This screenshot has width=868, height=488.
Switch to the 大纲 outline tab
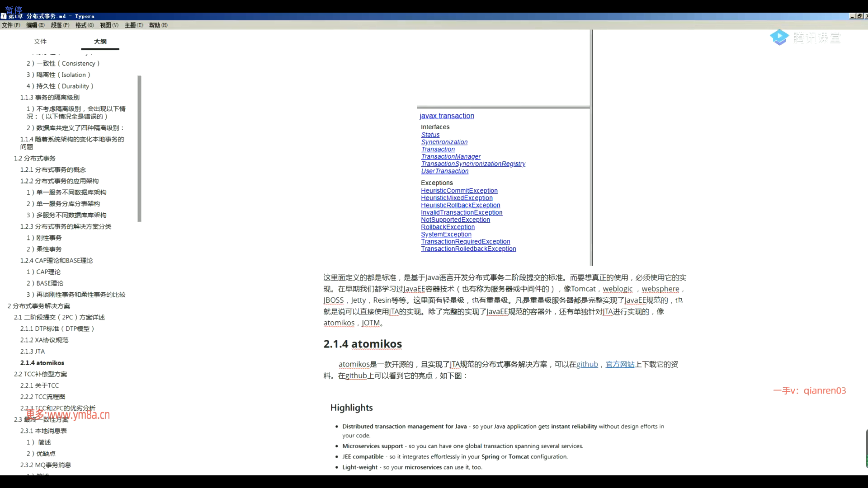pyautogui.click(x=100, y=42)
